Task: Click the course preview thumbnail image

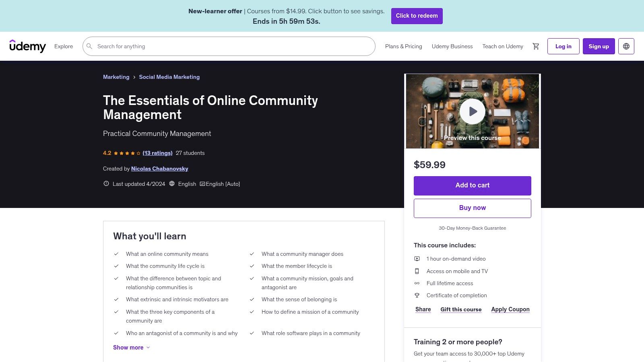Action: tap(473, 111)
